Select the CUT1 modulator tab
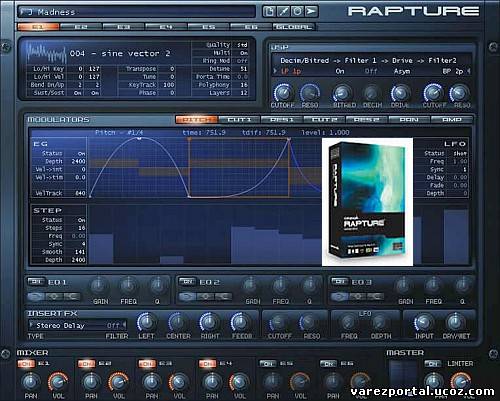 [239, 120]
